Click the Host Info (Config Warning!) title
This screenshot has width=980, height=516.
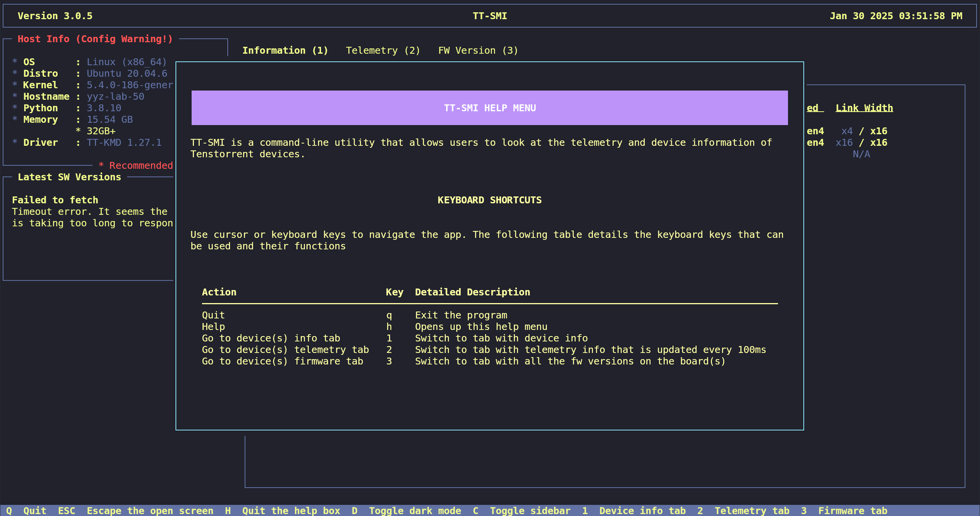click(95, 39)
